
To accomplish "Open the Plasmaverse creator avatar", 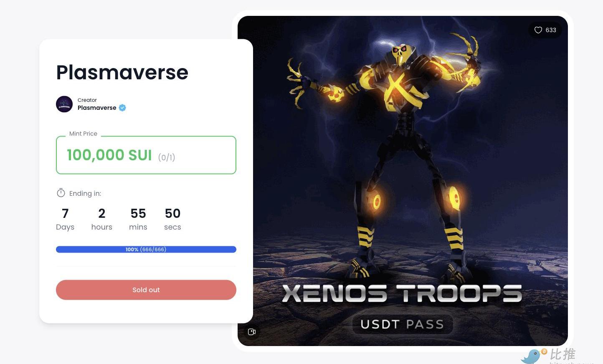I will coord(64,104).
